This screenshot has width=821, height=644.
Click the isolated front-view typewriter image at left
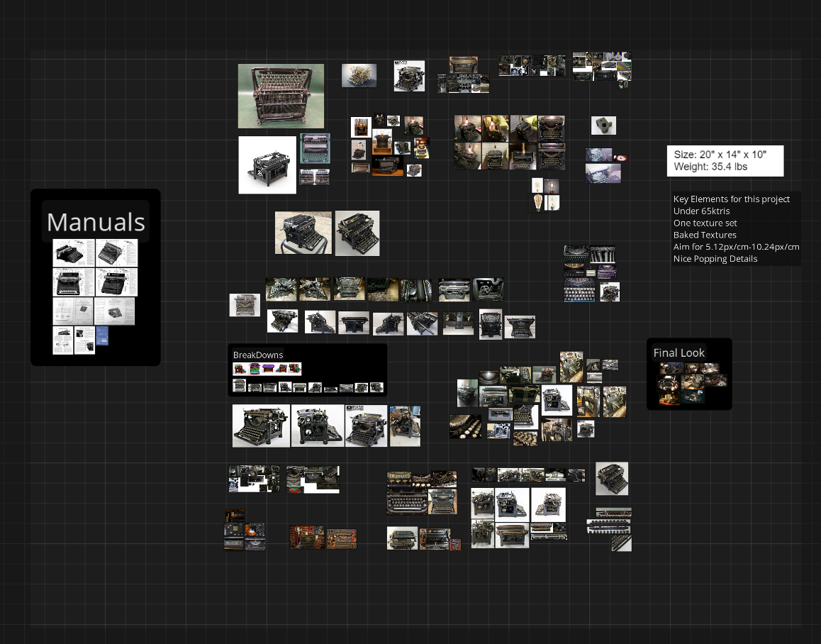tap(245, 305)
